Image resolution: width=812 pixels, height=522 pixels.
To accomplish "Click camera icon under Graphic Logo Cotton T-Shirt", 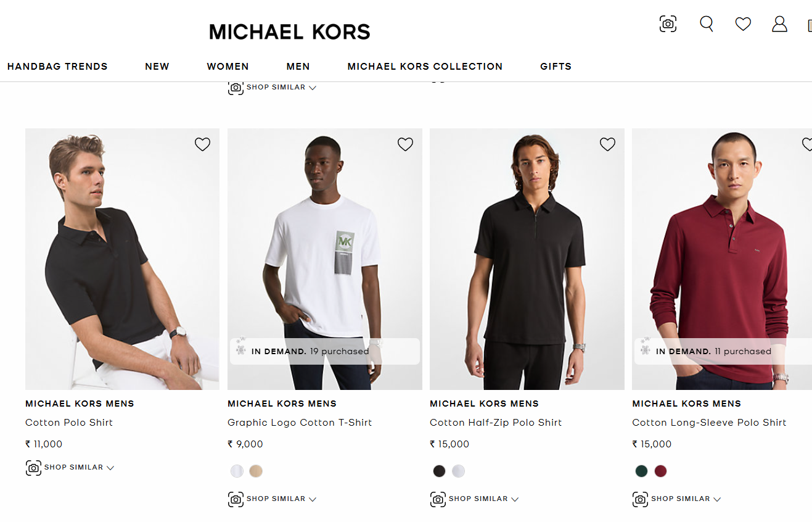I will tap(236, 499).
